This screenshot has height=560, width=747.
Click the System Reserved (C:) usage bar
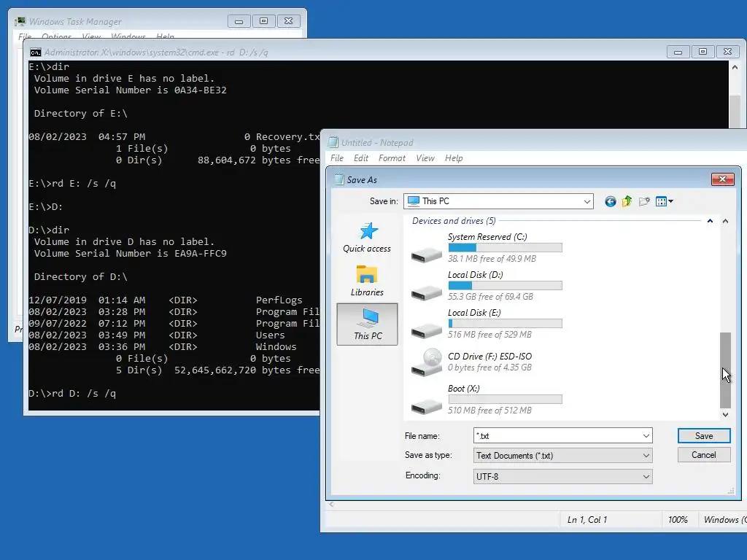tap(505, 248)
